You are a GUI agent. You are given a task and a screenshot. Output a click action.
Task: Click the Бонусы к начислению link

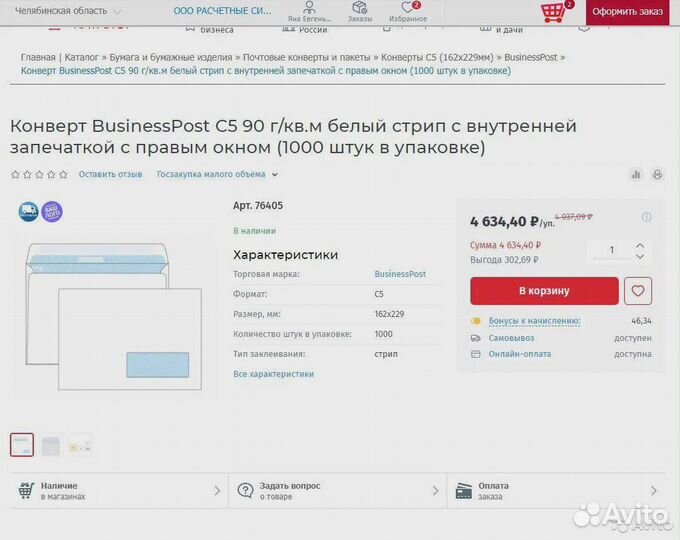[x=534, y=321]
